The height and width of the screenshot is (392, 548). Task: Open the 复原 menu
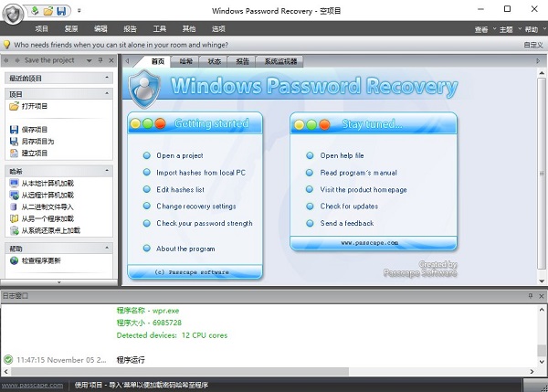pos(71,28)
